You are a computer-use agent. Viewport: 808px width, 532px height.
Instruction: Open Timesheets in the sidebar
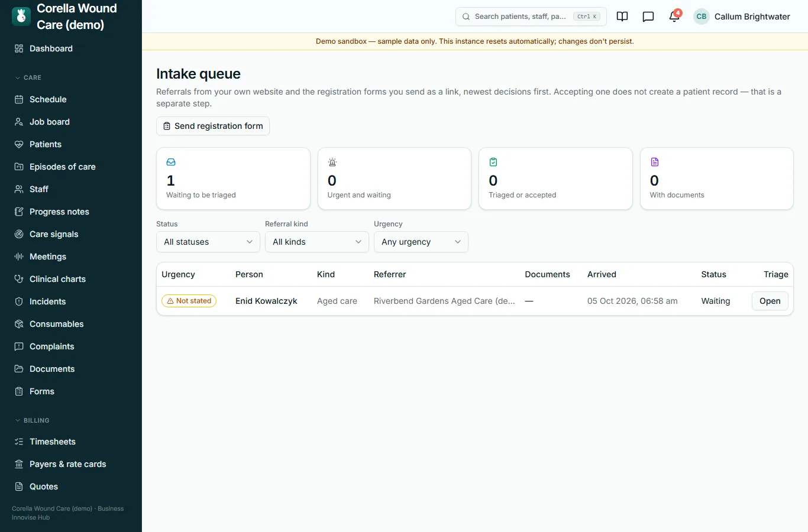pyautogui.click(x=71, y=442)
